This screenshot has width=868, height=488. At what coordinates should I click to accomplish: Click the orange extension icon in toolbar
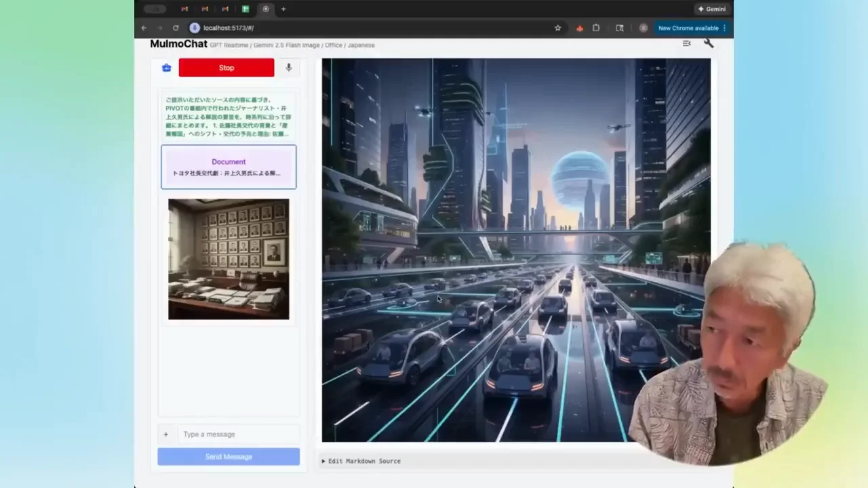click(x=580, y=28)
